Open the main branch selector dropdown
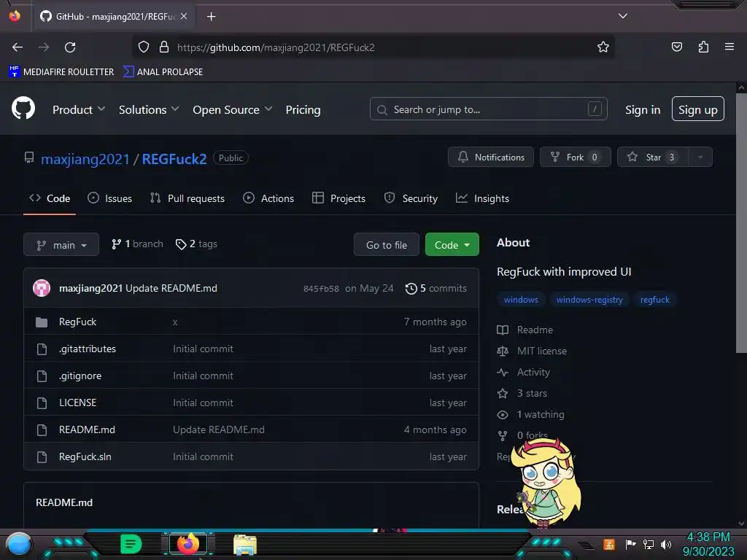This screenshot has width=747, height=560. click(x=61, y=245)
